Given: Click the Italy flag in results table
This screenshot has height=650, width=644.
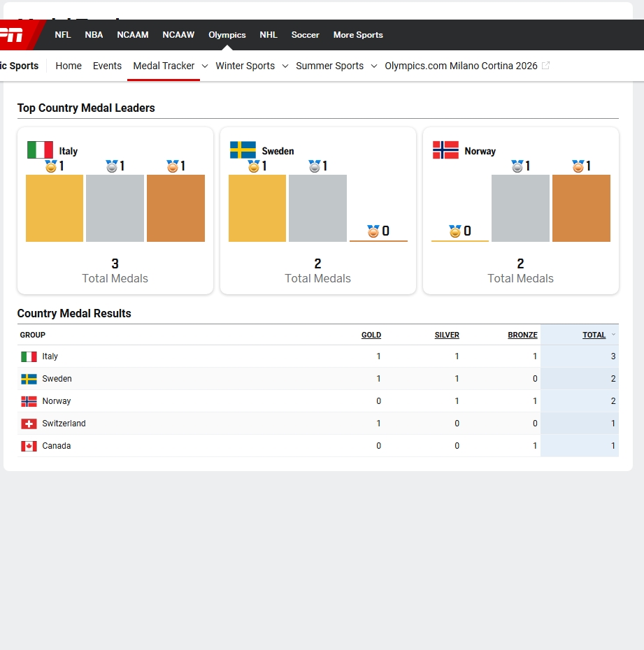Looking at the screenshot, I should 29,356.
